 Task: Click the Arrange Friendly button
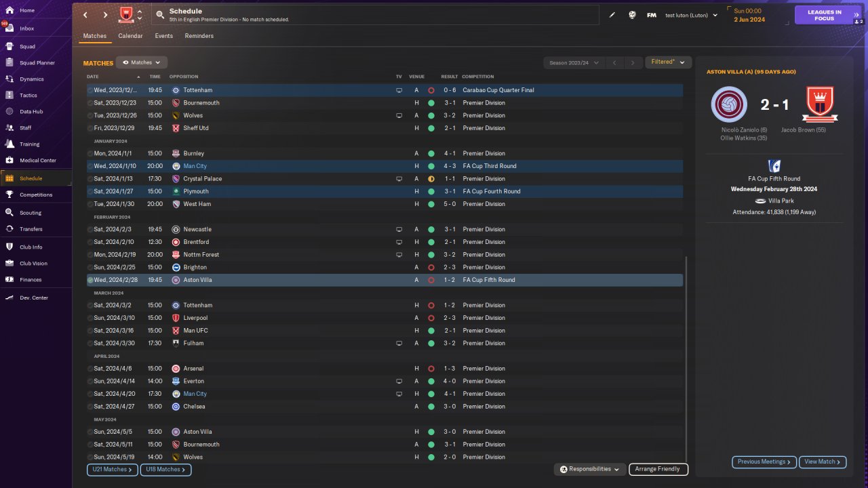click(x=658, y=469)
